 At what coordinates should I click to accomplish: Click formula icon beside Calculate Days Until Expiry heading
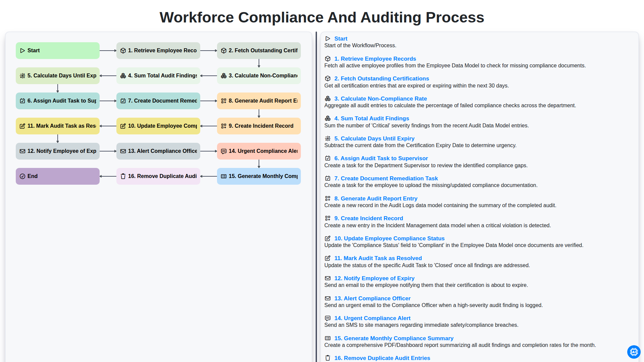pos(328,138)
